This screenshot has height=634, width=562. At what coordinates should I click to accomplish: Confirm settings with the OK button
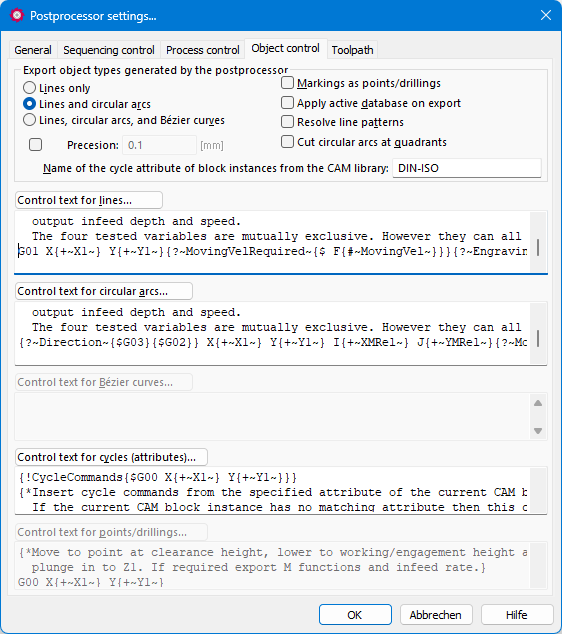point(355,615)
